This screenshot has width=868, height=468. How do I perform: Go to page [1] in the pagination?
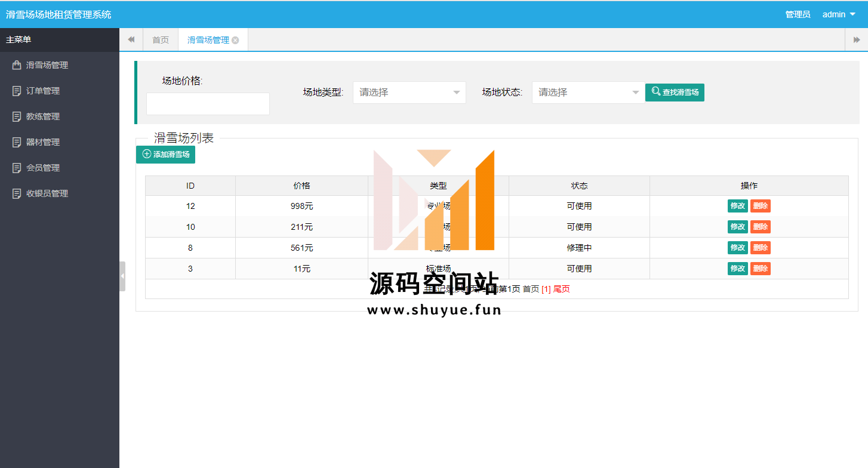point(546,289)
